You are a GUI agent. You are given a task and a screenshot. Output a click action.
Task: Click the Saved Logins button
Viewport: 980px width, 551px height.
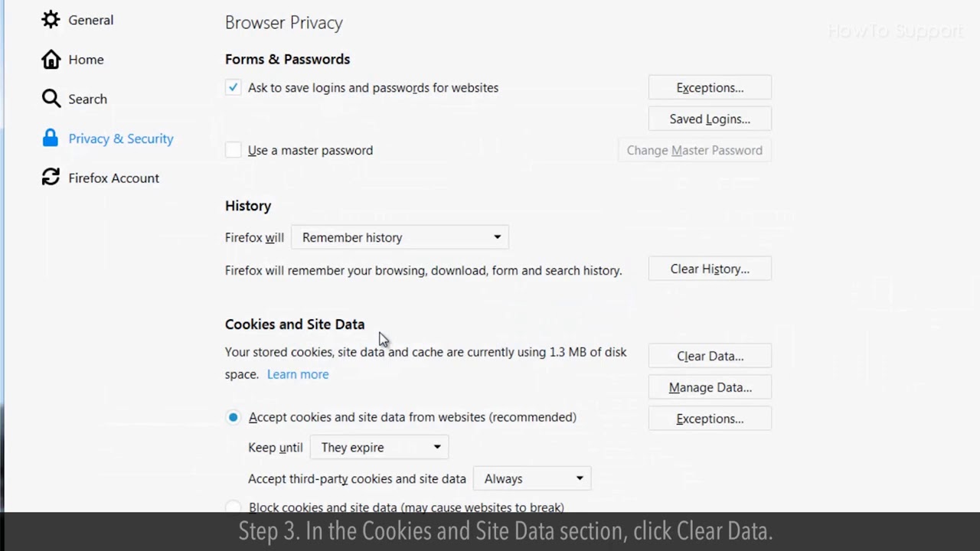coord(710,119)
